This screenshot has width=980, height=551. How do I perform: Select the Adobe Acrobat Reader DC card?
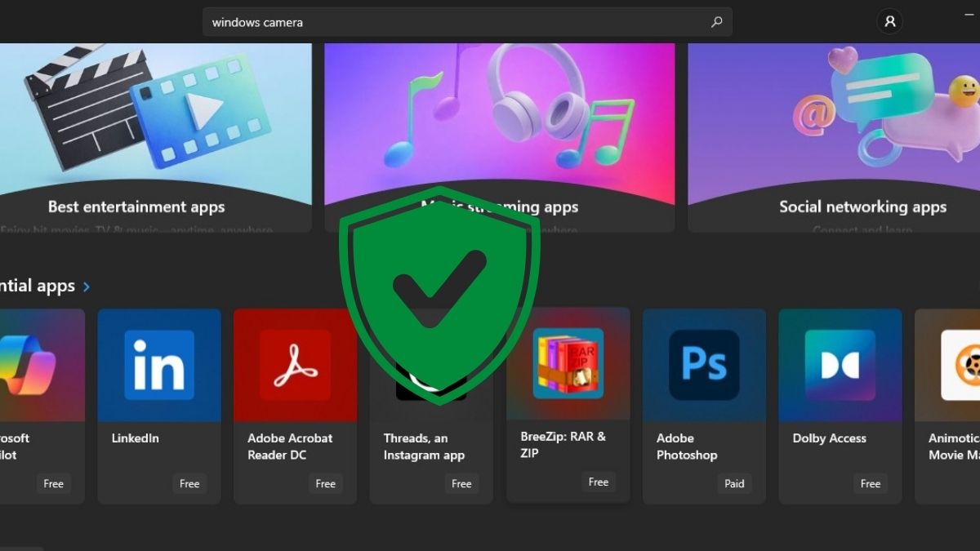295,406
